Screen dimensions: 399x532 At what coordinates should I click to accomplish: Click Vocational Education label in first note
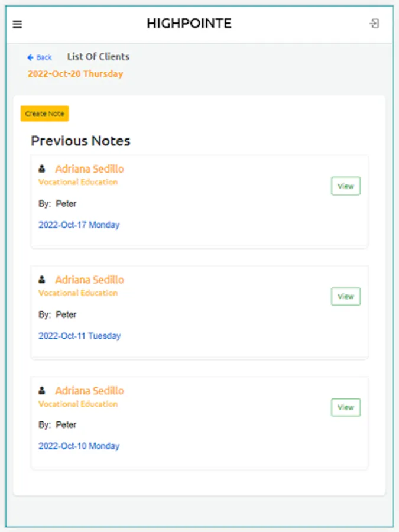tap(78, 182)
